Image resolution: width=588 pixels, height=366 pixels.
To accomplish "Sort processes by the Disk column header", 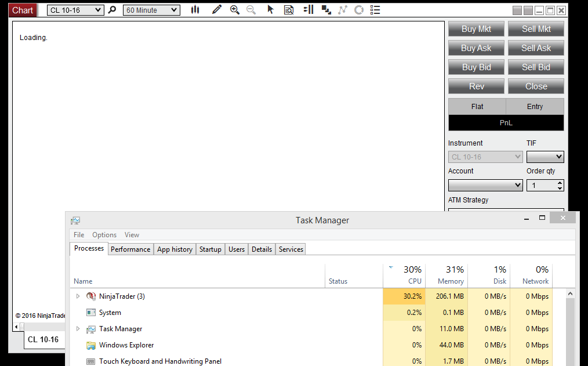I will pos(489,276).
